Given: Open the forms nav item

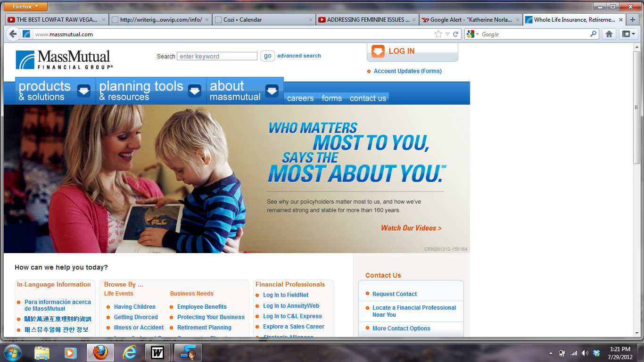Looking at the screenshot, I should click(x=332, y=98).
